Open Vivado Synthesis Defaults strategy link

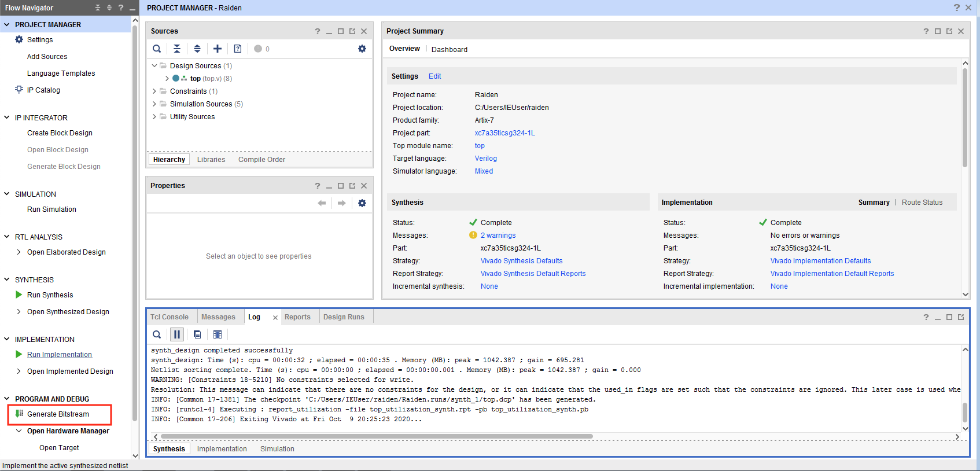521,261
